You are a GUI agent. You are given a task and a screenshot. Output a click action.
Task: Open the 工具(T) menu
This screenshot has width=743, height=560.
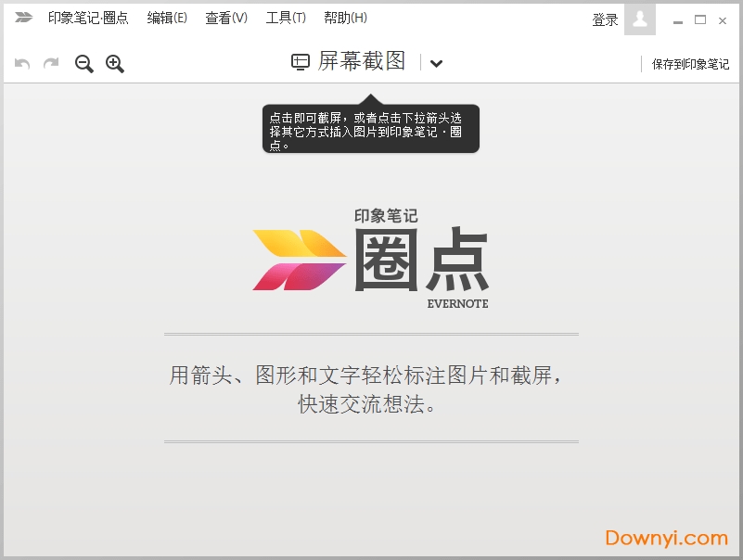(x=284, y=17)
